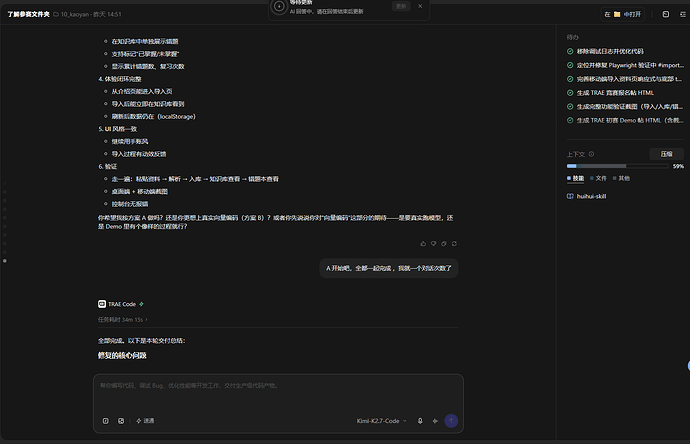Click the thumbs-down feedback icon

pyautogui.click(x=433, y=243)
